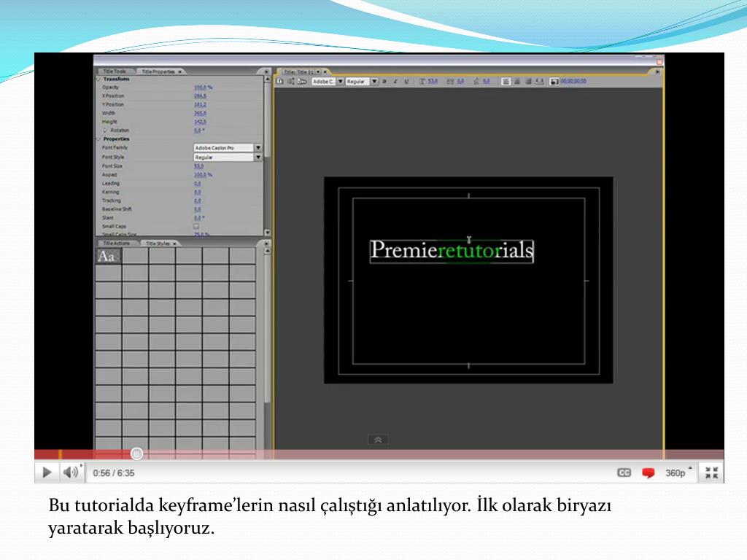Image resolution: width=747 pixels, height=560 pixels.
Task: Toggle Italic in the title toolbar
Action: 395,82
